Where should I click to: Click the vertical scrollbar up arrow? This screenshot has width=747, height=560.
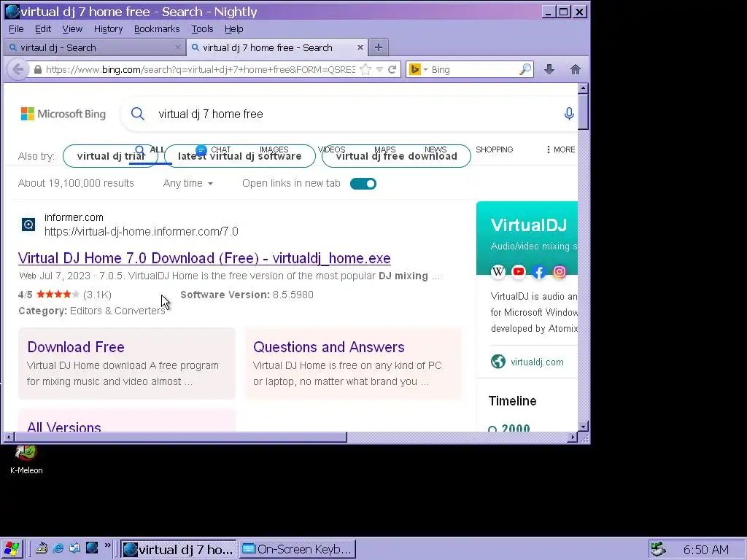pos(583,88)
